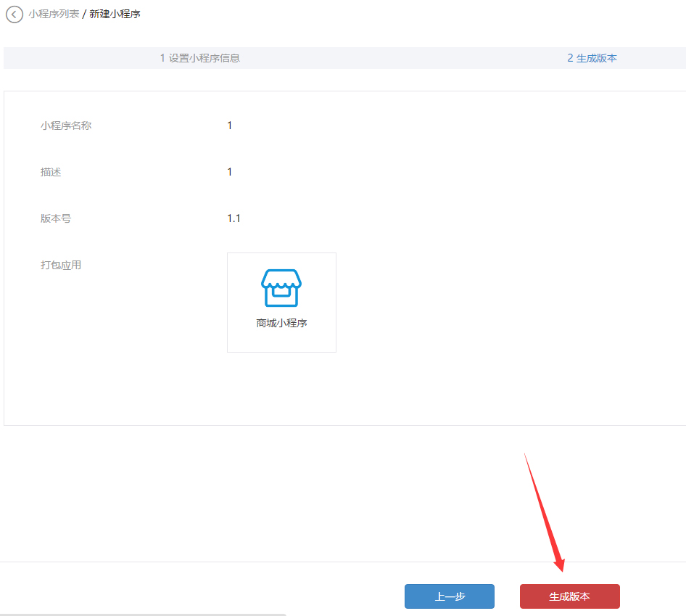Click the value next to 描述
Screen dimensions: 686x616
coord(230,172)
